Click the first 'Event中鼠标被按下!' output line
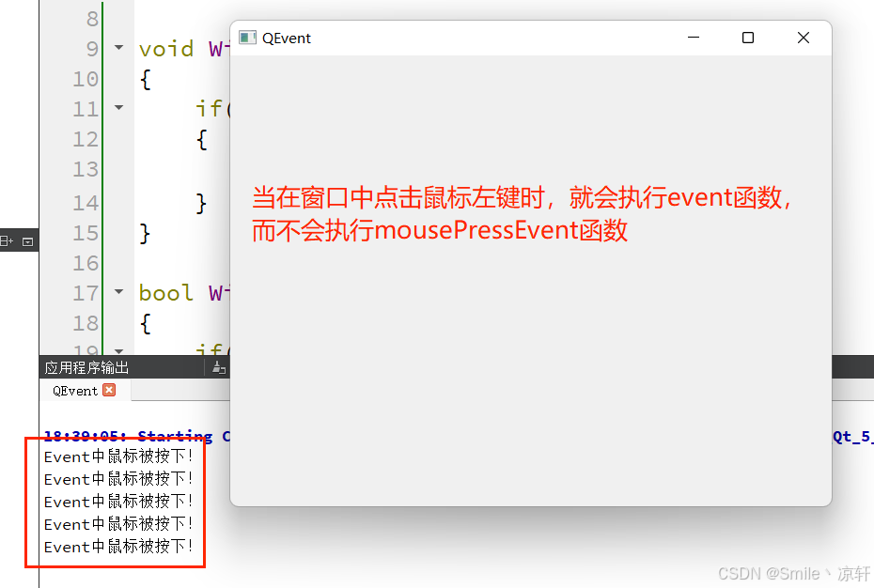 (x=118, y=456)
